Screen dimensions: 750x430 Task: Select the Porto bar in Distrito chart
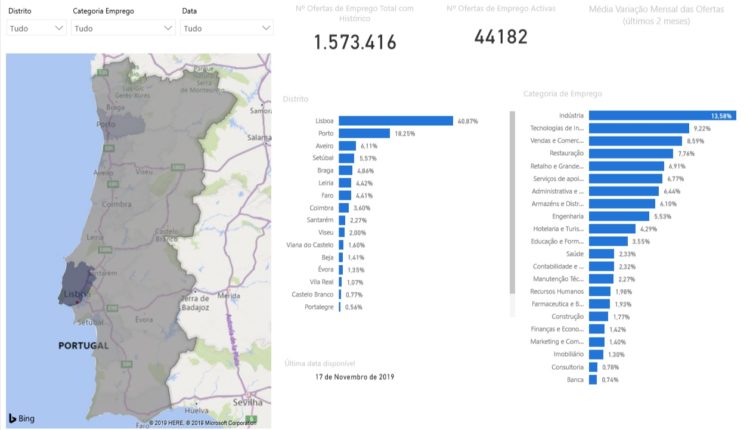tap(364, 133)
